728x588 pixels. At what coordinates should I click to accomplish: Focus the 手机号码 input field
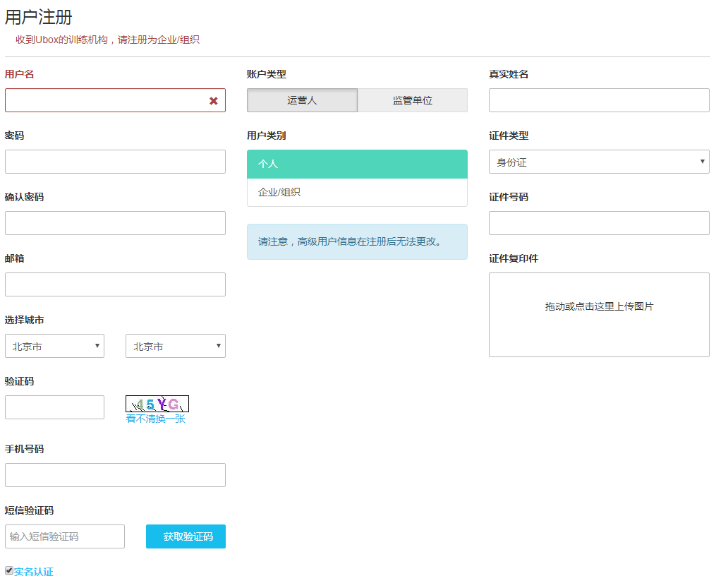click(115, 475)
